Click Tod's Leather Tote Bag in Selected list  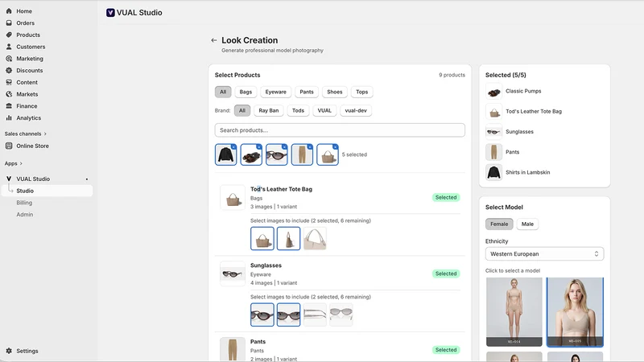point(533,111)
